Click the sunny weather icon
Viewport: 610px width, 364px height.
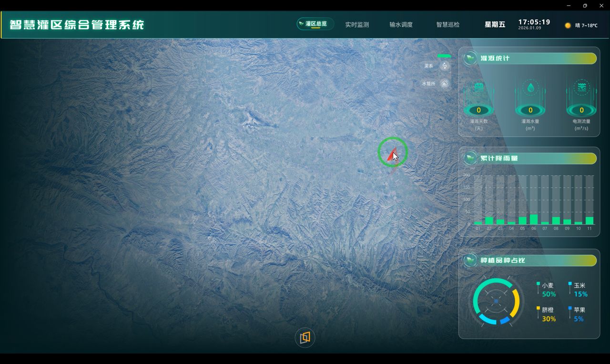tap(568, 25)
